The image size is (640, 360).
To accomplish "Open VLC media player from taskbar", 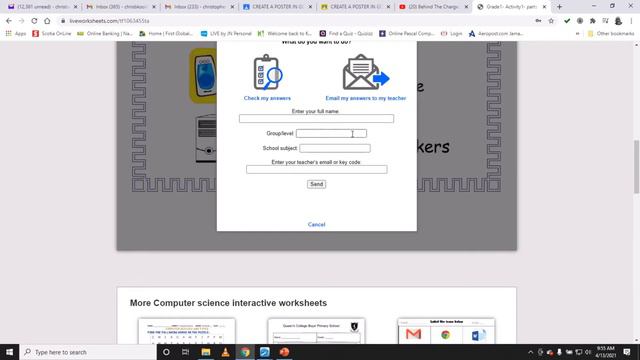I will click(225, 352).
